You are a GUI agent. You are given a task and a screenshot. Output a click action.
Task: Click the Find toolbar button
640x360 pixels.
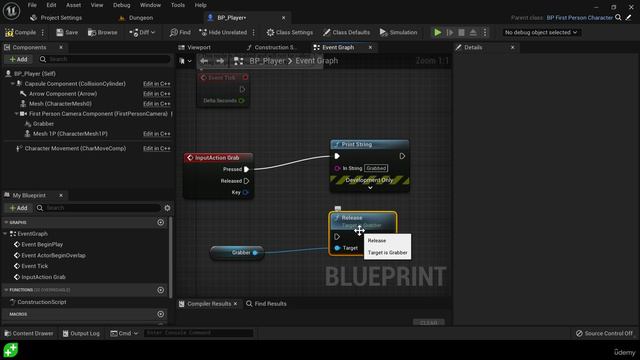tap(180, 32)
